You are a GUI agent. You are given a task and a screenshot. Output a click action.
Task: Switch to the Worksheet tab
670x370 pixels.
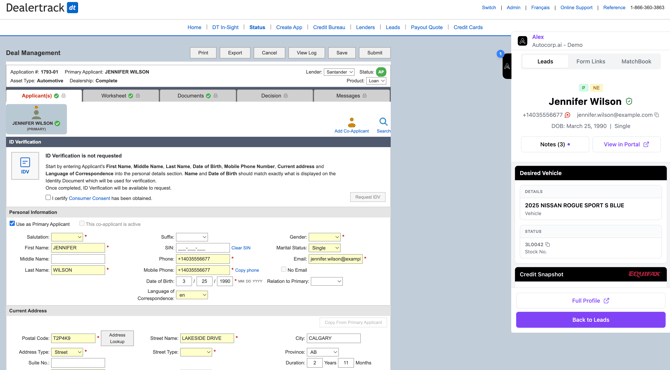tap(121, 96)
